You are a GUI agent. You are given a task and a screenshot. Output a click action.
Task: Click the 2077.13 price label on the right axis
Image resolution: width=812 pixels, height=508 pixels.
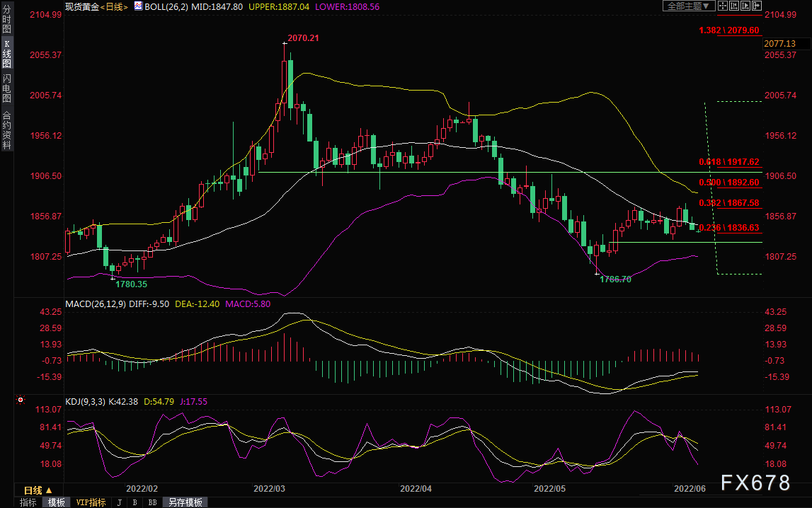[x=782, y=43]
